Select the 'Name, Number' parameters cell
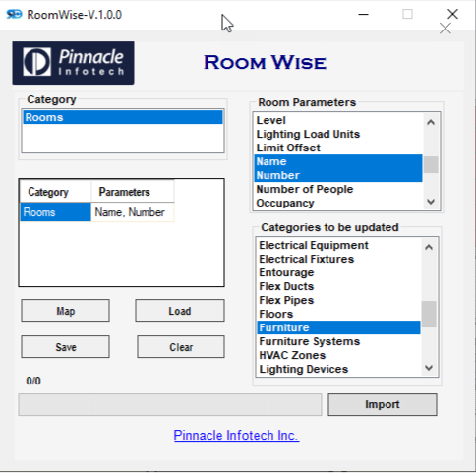 pos(133,212)
